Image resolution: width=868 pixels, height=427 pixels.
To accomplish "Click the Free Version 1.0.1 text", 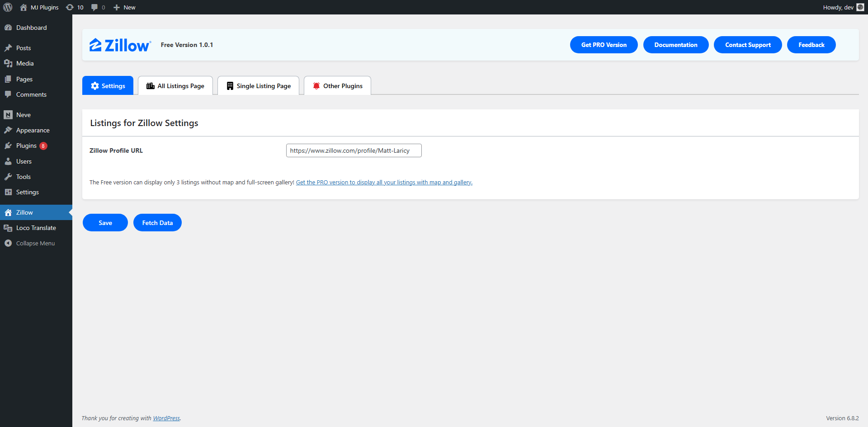I will [x=187, y=45].
